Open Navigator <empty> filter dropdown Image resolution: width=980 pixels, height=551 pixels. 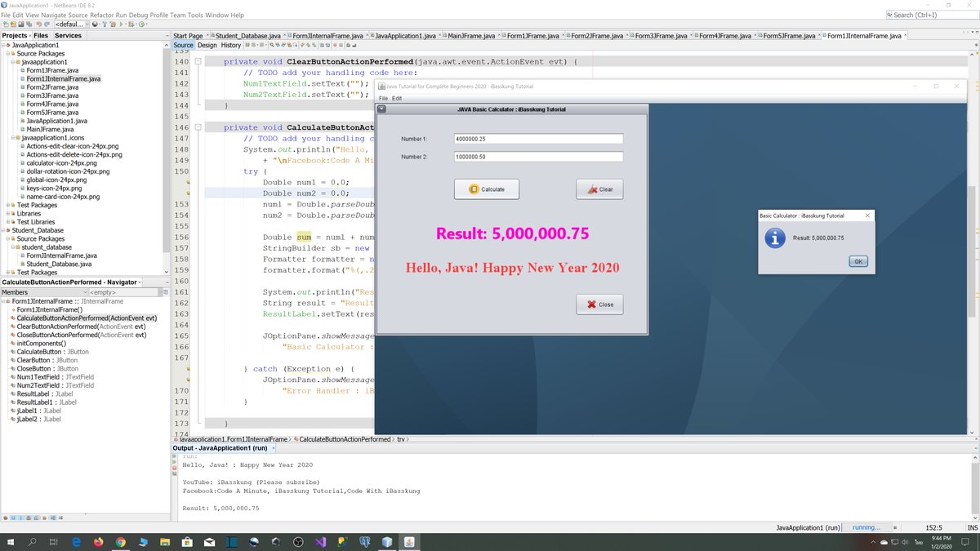(x=127, y=291)
